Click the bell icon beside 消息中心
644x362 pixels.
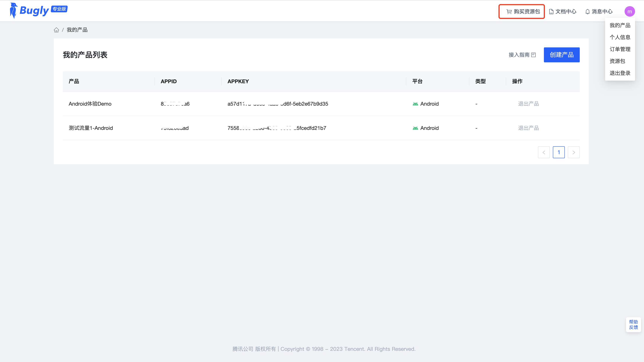[587, 12]
